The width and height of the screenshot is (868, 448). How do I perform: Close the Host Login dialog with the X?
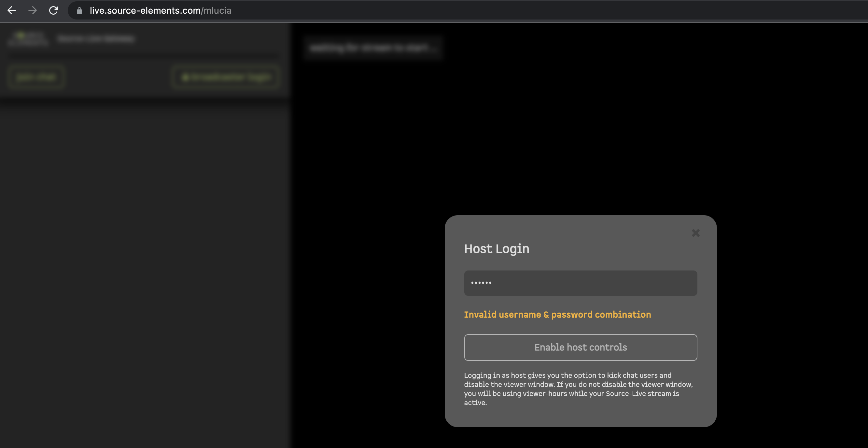point(695,233)
